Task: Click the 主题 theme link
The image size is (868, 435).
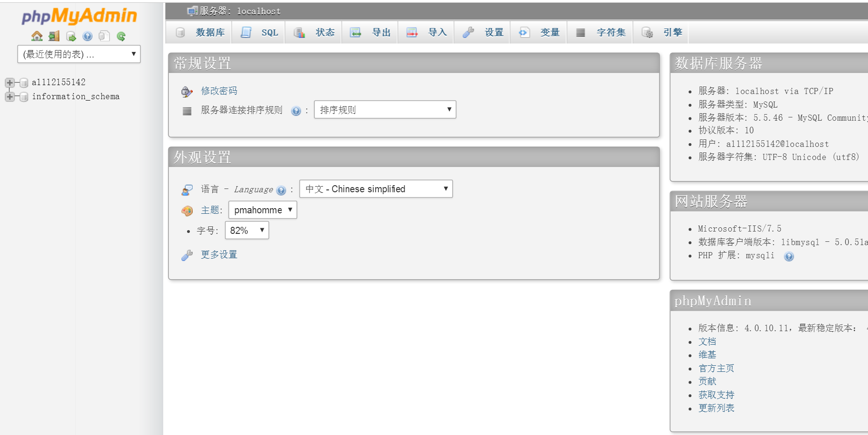Action: 210,210
